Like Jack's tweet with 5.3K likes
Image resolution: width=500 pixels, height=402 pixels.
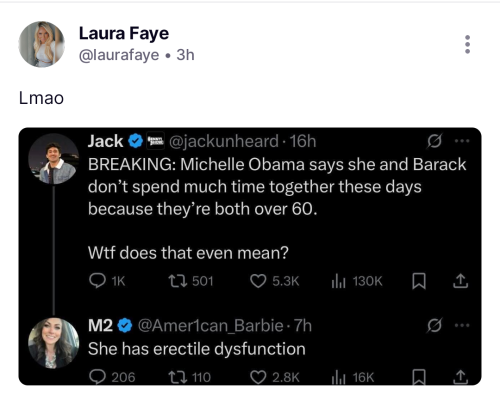(258, 281)
